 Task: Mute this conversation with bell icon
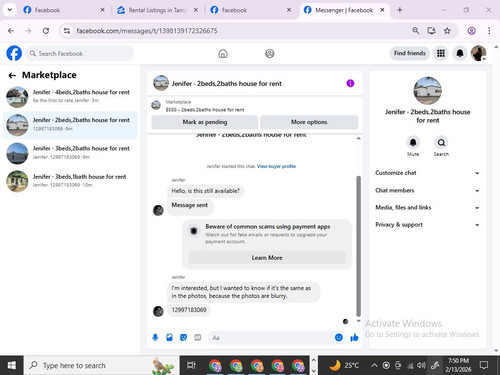(413, 143)
